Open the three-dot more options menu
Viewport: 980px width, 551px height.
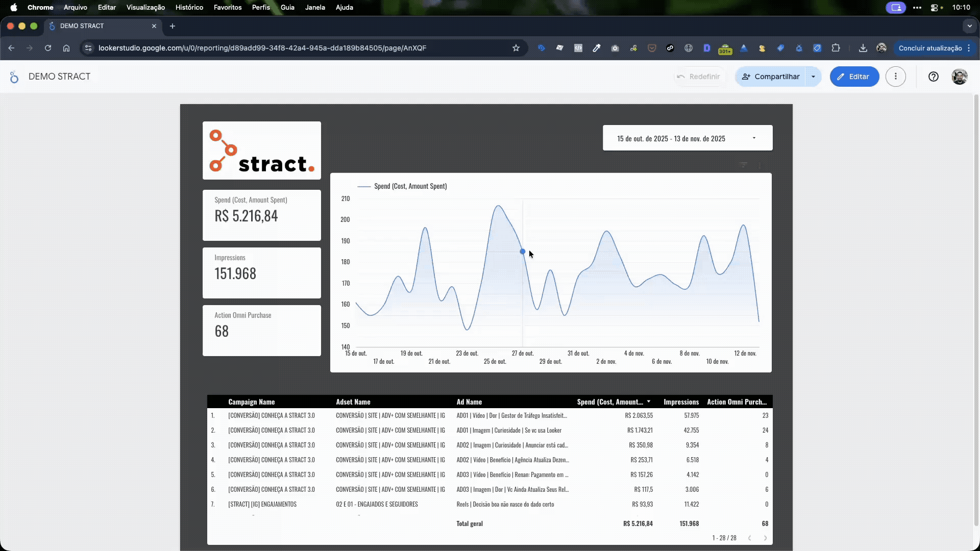pyautogui.click(x=895, y=77)
